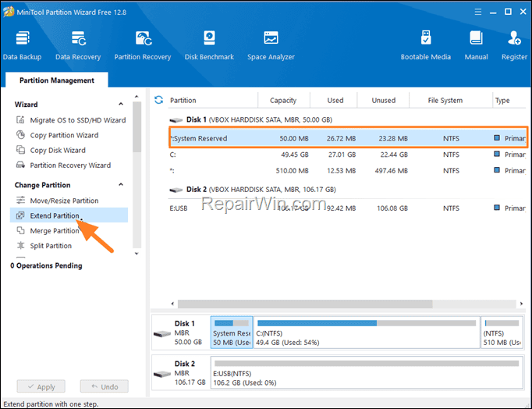Click the Merge Partition icon

(x=20, y=230)
